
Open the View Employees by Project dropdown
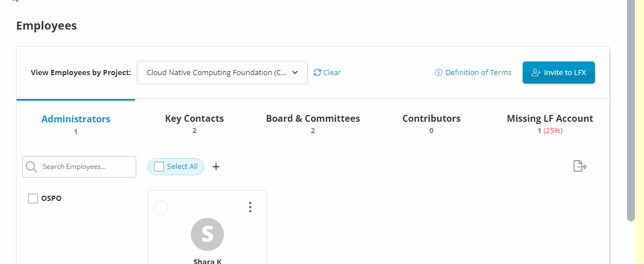[222, 72]
